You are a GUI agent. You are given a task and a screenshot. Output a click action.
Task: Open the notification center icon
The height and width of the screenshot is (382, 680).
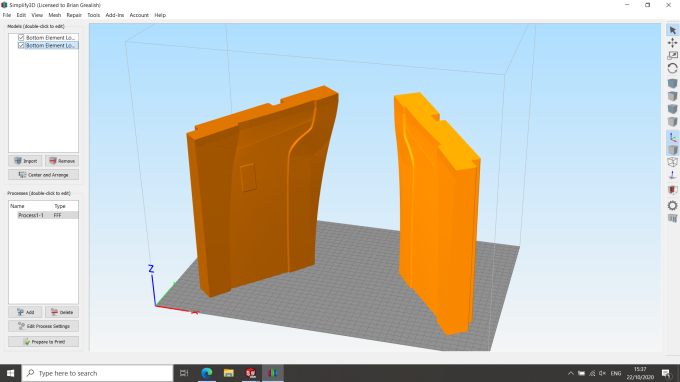pos(667,373)
